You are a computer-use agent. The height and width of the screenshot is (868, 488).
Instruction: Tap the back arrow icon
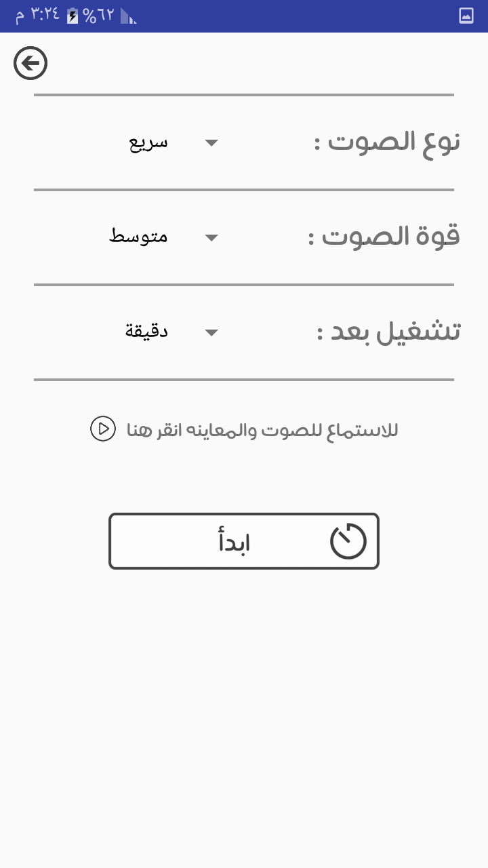30,64
